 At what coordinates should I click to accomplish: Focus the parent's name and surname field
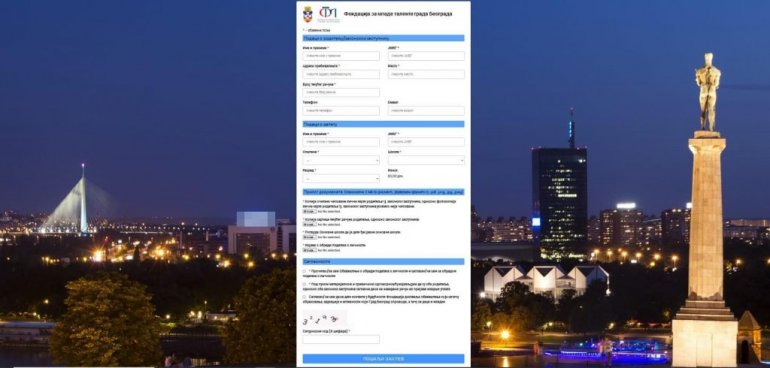pos(341,56)
